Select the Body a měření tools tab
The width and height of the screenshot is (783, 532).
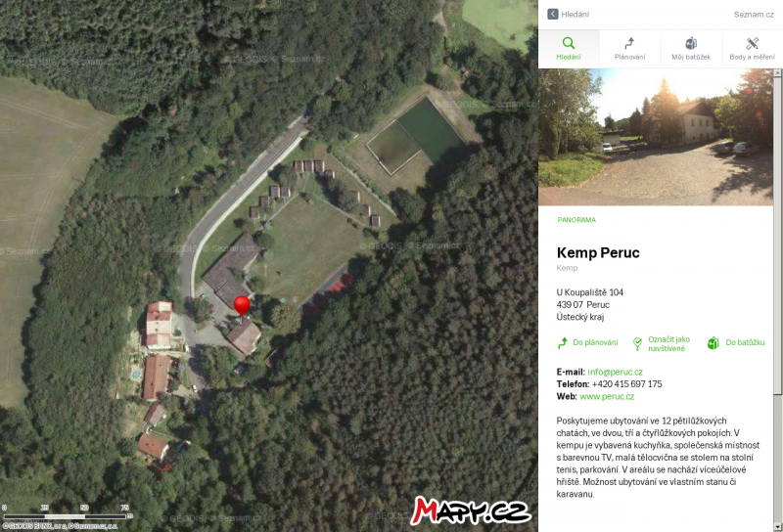(x=752, y=49)
